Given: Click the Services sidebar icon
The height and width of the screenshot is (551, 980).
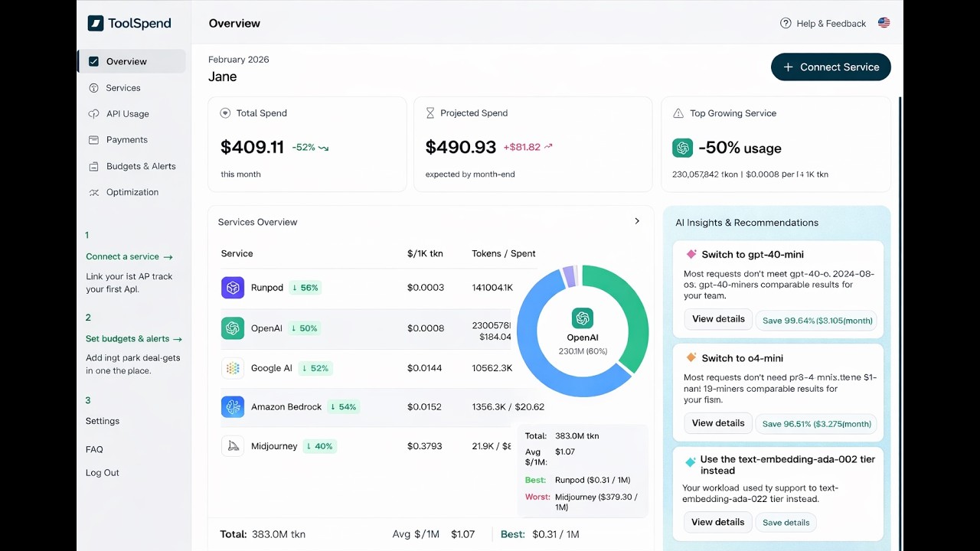Looking at the screenshot, I should click(x=93, y=88).
